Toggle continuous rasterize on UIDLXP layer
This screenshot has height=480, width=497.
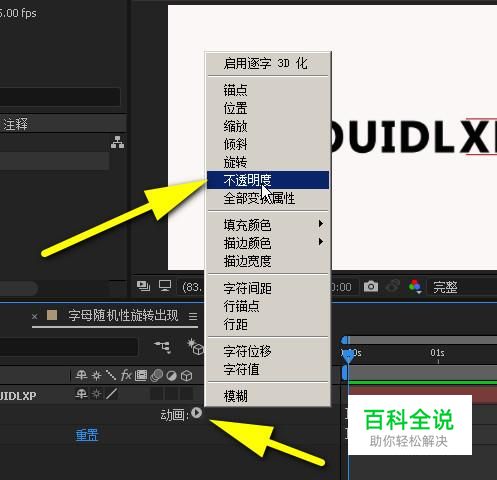tap(97, 394)
